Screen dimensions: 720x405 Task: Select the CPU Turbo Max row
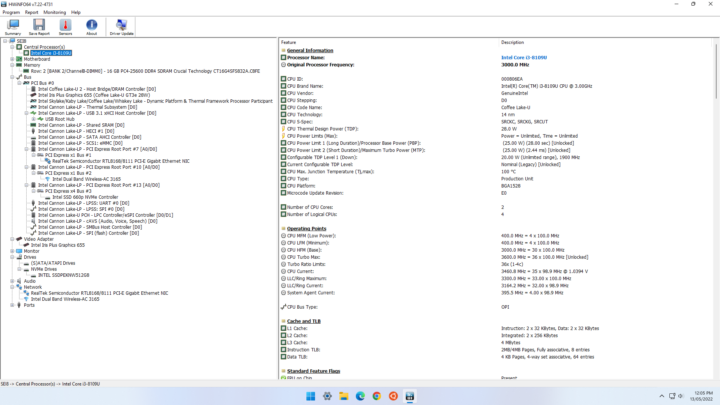click(x=495, y=257)
